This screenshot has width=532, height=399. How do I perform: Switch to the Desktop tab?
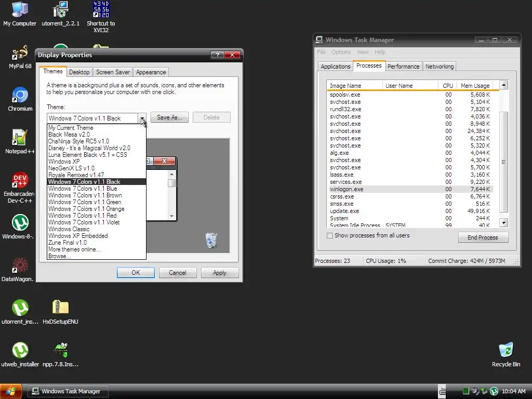point(79,72)
